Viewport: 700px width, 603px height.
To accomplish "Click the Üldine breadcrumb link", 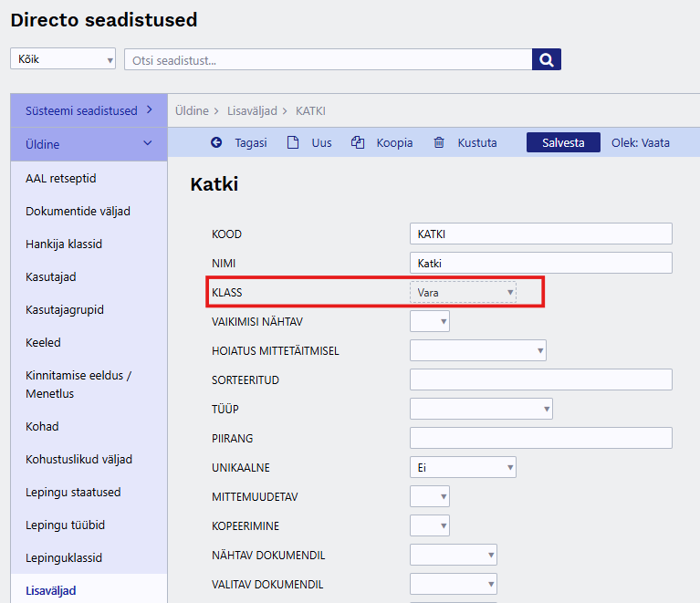I will click(191, 110).
